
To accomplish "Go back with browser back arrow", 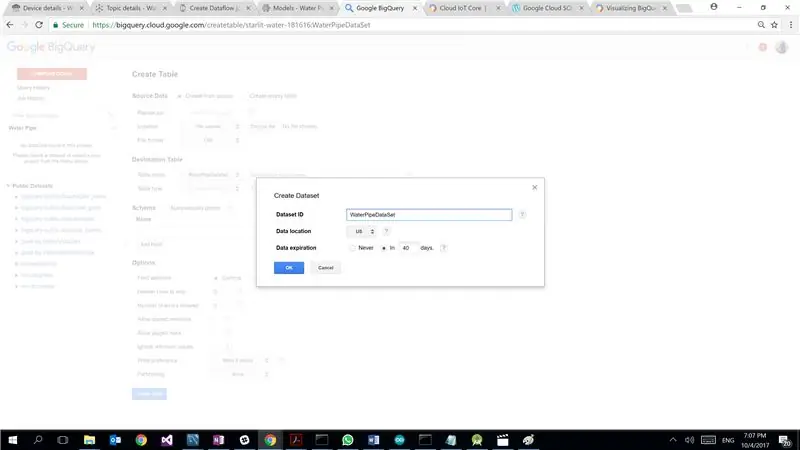I will click(10, 24).
